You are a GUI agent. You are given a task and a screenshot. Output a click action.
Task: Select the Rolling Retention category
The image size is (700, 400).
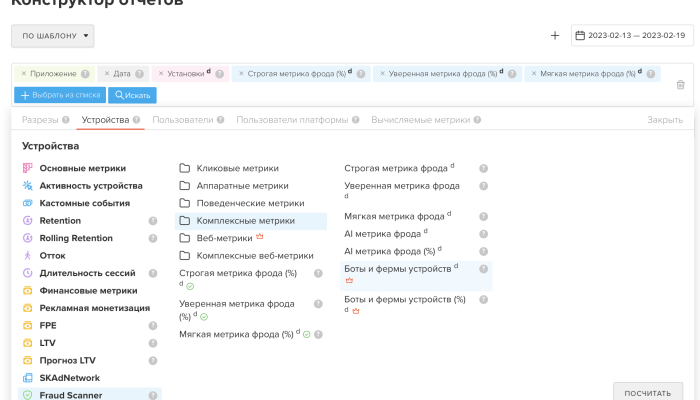76,238
